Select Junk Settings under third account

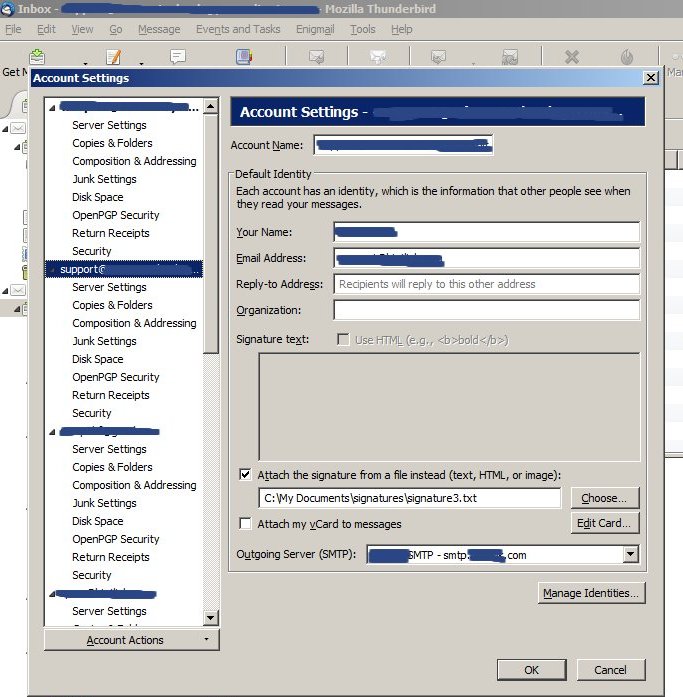104,503
